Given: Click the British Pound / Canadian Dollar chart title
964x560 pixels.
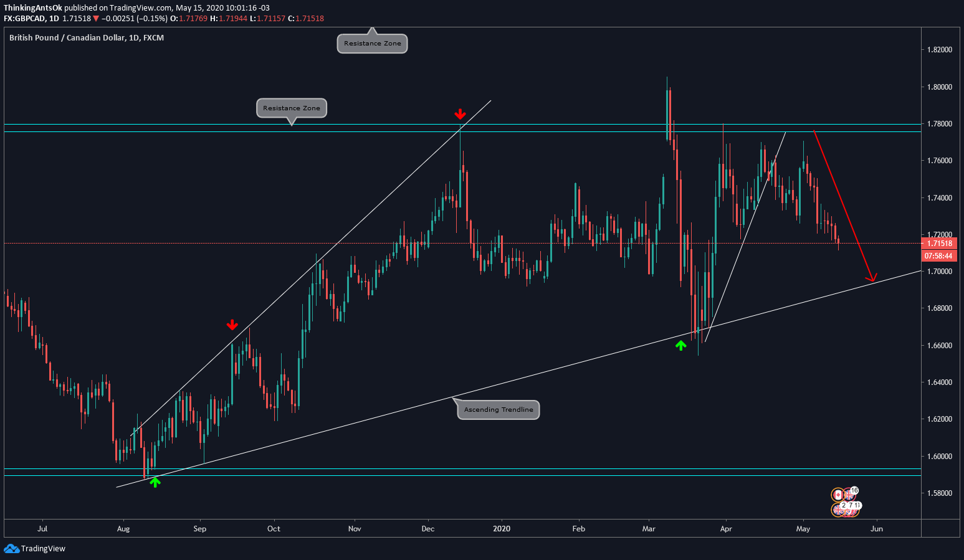Looking at the screenshot, I should 87,38.
